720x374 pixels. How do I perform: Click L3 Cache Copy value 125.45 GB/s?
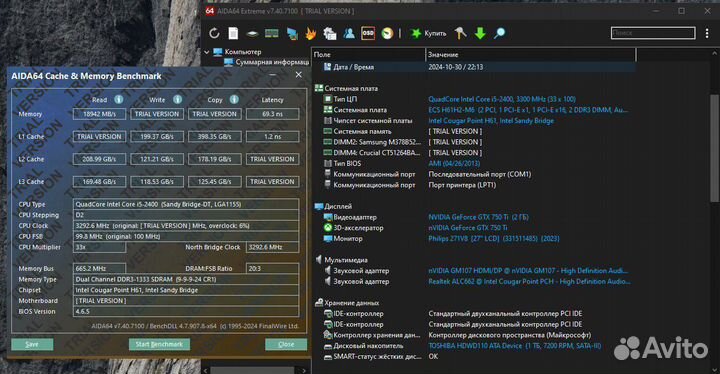(x=214, y=181)
